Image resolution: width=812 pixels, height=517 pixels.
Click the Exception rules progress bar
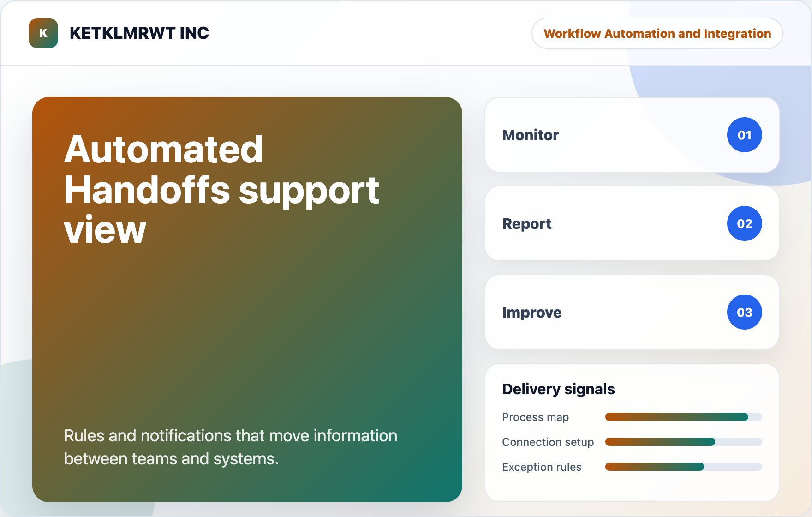pos(684,467)
